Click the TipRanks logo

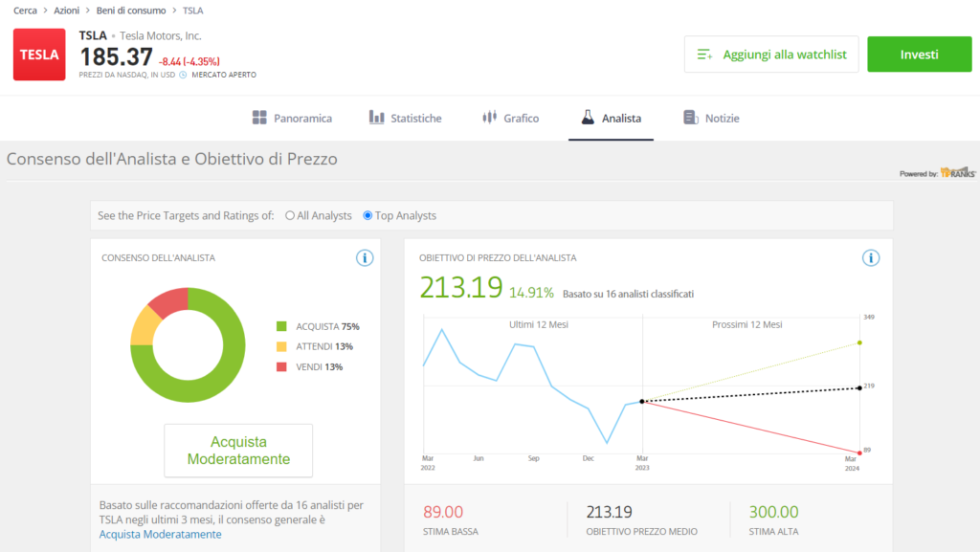coord(957,172)
